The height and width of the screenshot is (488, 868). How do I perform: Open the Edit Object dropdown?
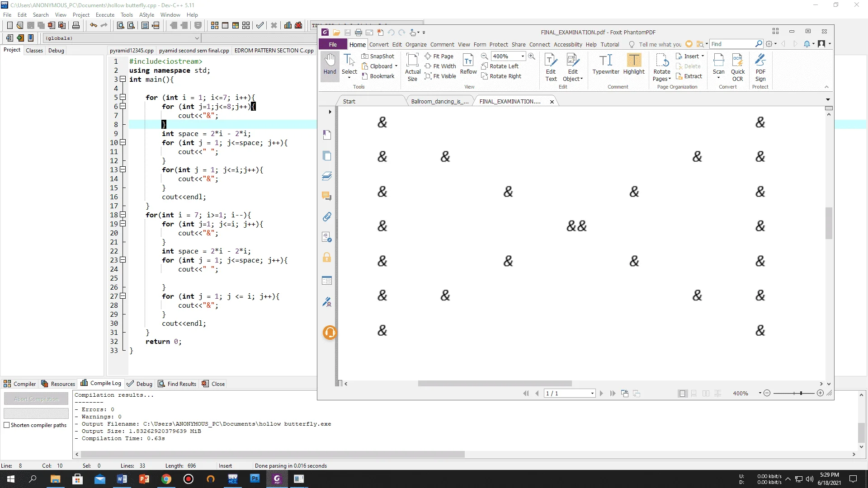tap(573, 67)
